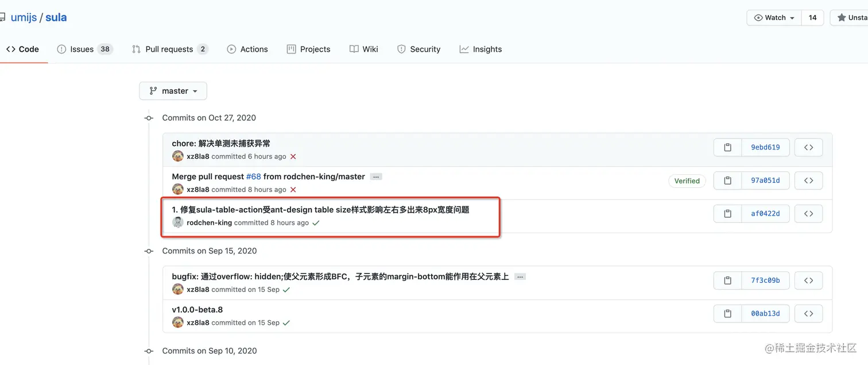Click success checkmark on rodchen-king commit
The width and height of the screenshot is (868, 365).
click(x=316, y=223)
